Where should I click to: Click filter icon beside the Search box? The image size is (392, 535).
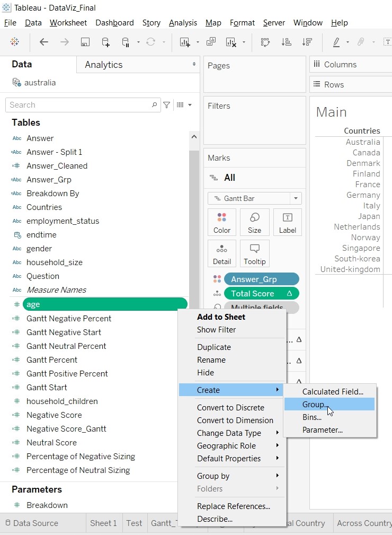166,105
